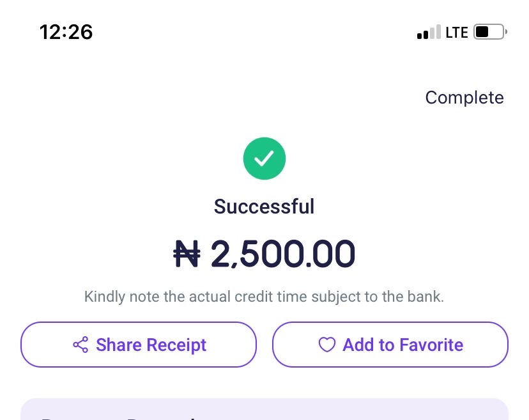
Task: Tap the Complete link
Action: [x=464, y=98]
